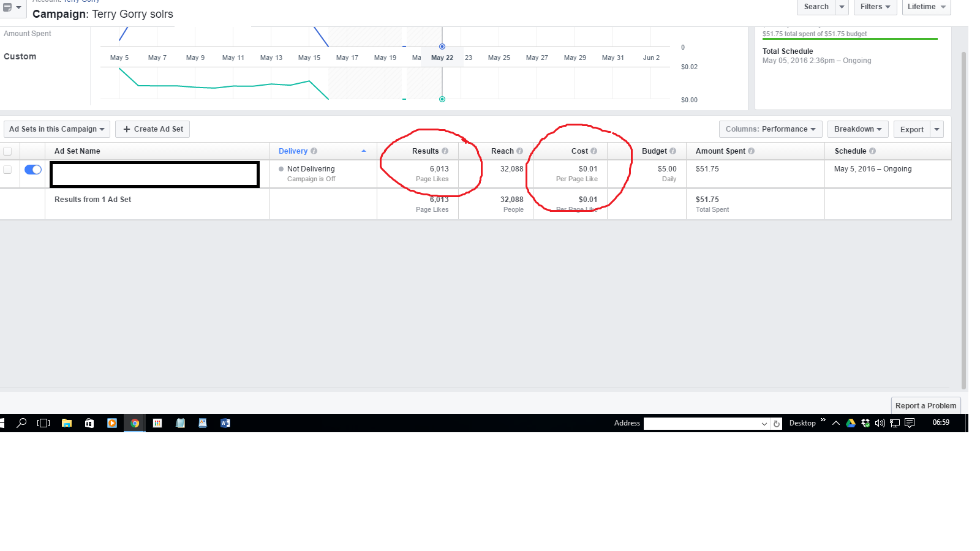This screenshot has height=551, width=980.
Task: Toggle the ad set on/off switch
Action: (33, 170)
